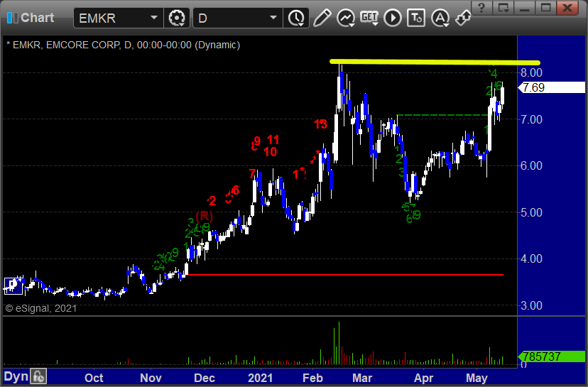588x387 pixels.
Task: Click the blue chart icon beside Chart title
Action: (12, 18)
